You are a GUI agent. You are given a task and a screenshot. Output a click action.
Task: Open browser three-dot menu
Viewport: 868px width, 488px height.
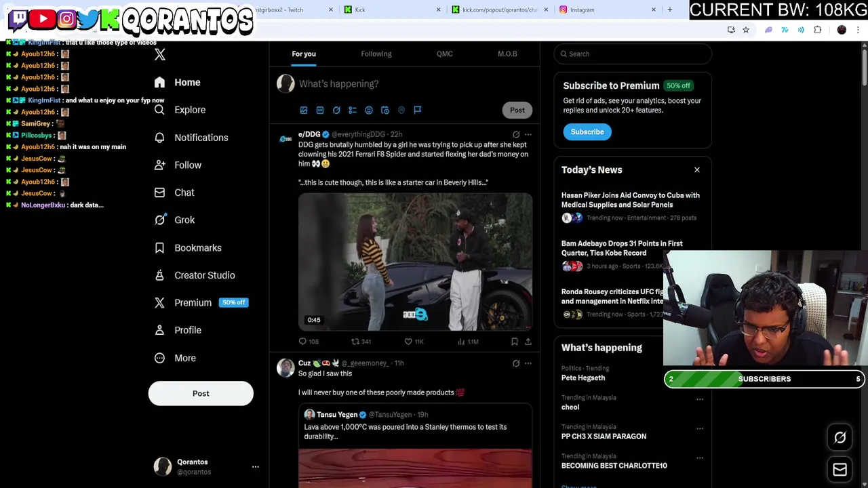click(x=859, y=30)
